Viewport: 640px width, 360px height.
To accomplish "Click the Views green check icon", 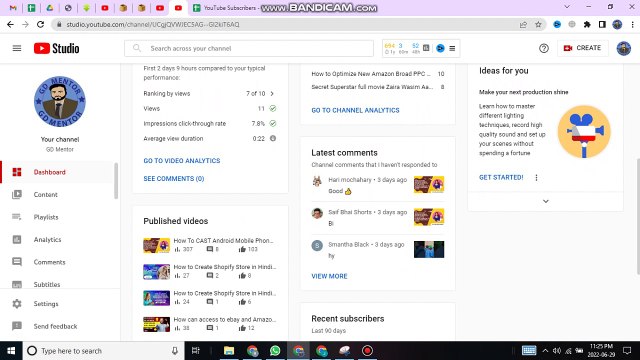I will click(273, 109).
